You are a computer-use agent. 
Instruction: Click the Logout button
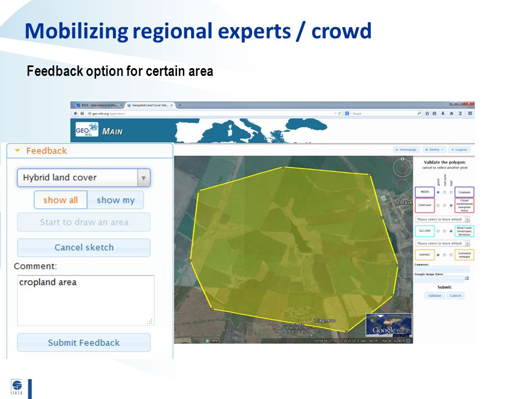click(x=459, y=150)
